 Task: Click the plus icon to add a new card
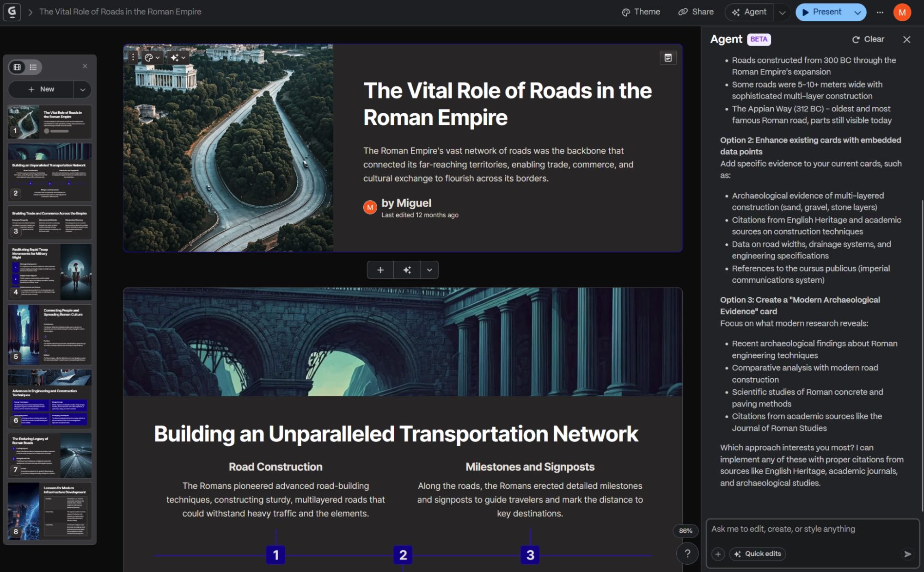click(x=380, y=270)
